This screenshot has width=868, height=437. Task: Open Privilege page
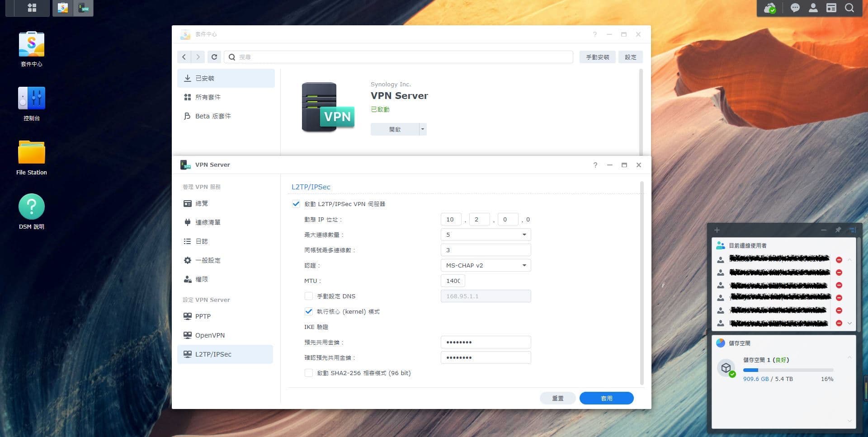pos(225,279)
